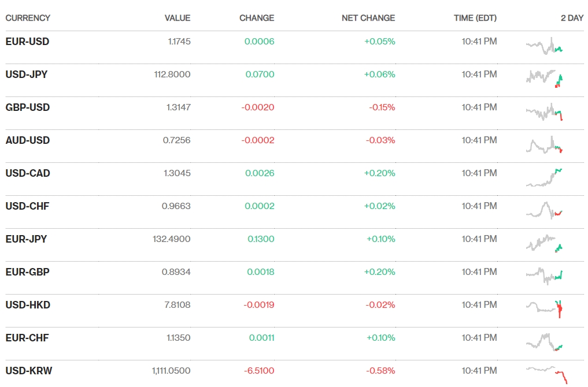Select the EUR-GBP currency link
This screenshot has width=588, height=387.
(x=27, y=272)
